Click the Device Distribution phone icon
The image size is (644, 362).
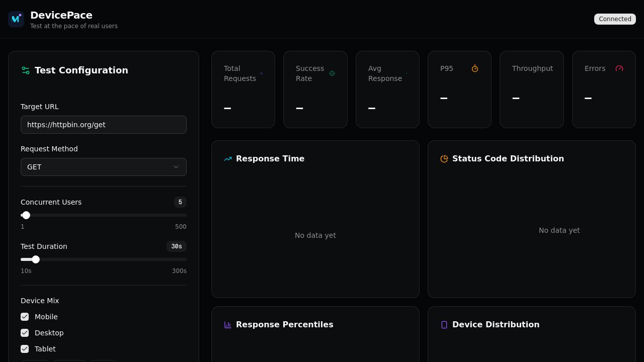coord(444,325)
